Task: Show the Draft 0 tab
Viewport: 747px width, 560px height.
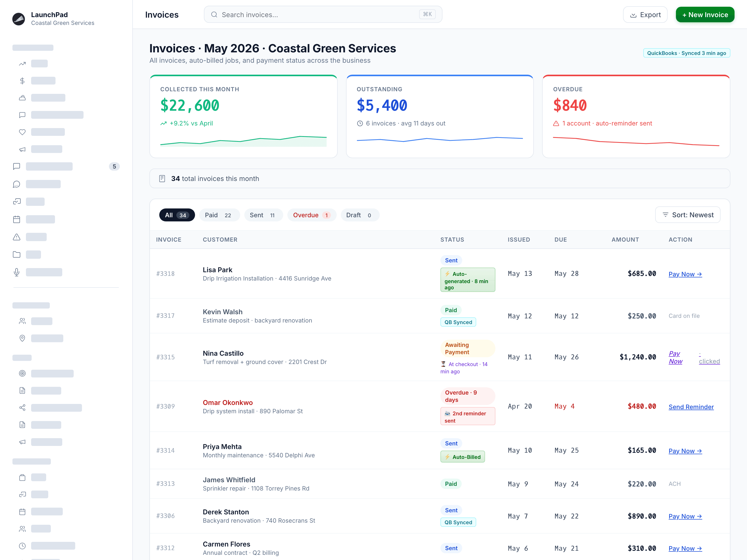Action: click(360, 215)
